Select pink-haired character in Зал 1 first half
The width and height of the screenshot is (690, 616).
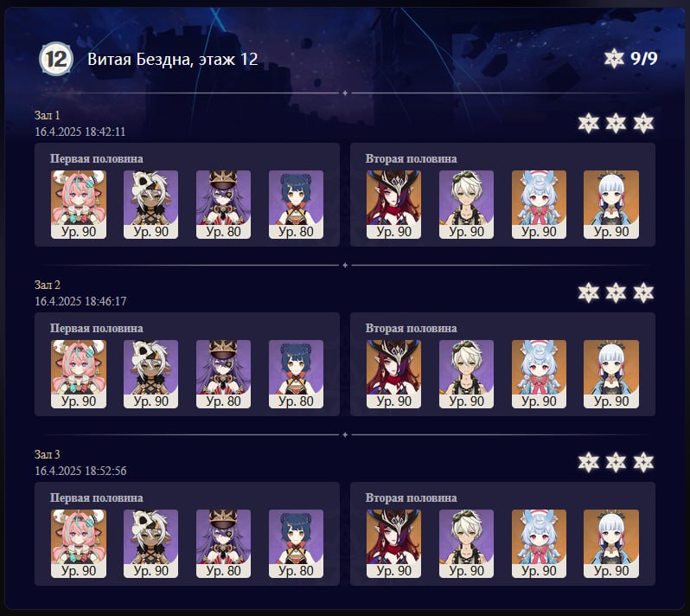pos(79,205)
